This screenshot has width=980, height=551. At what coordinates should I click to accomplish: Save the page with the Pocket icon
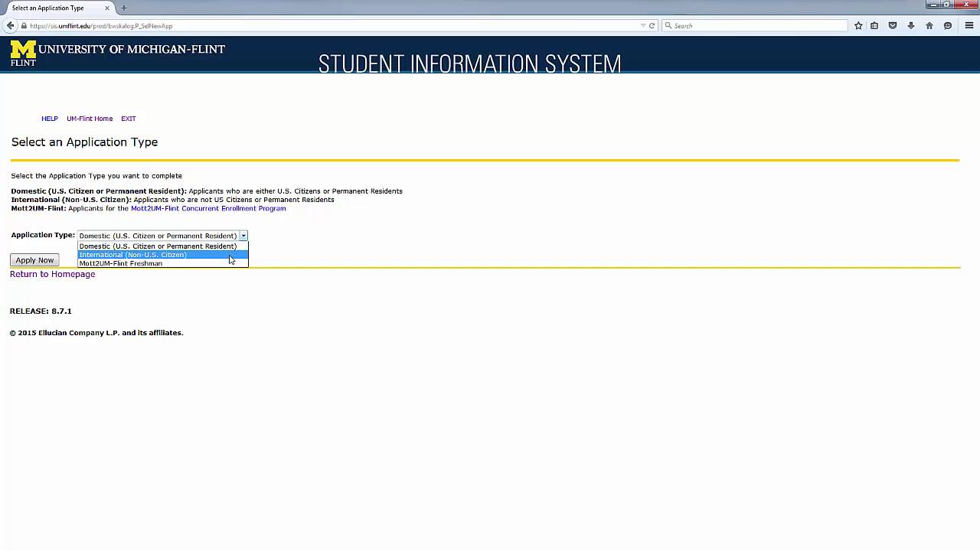(893, 25)
